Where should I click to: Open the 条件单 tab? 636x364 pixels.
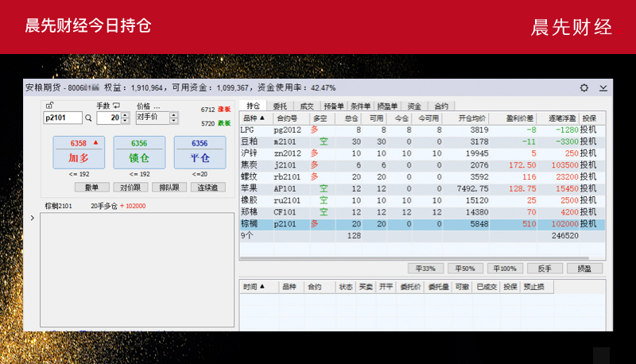(x=360, y=105)
